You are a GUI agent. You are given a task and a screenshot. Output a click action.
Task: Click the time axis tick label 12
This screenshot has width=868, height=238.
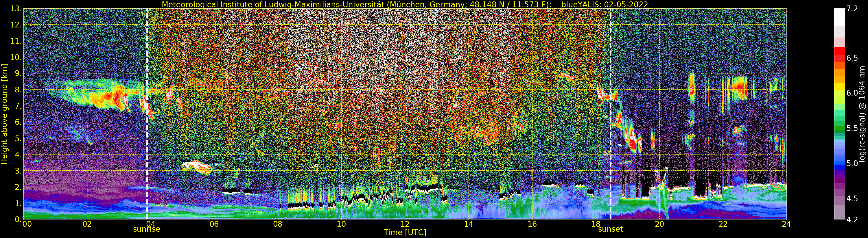point(405,224)
